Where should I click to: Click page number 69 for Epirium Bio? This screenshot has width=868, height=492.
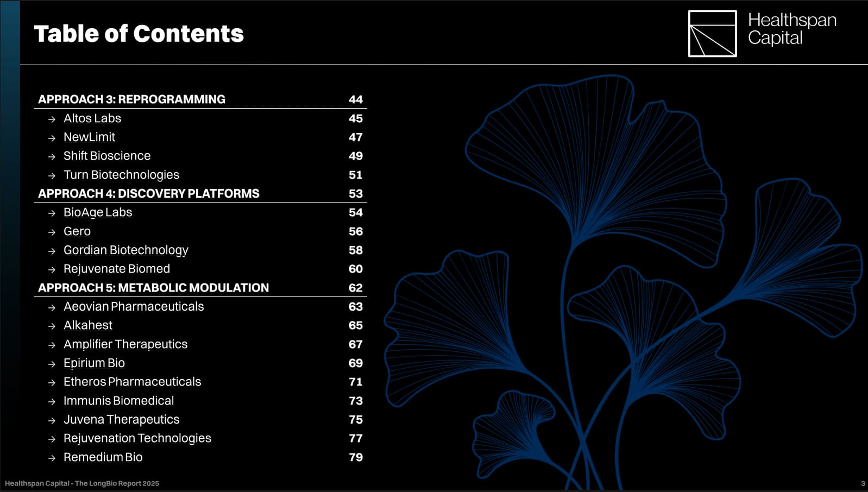(356, 363)
